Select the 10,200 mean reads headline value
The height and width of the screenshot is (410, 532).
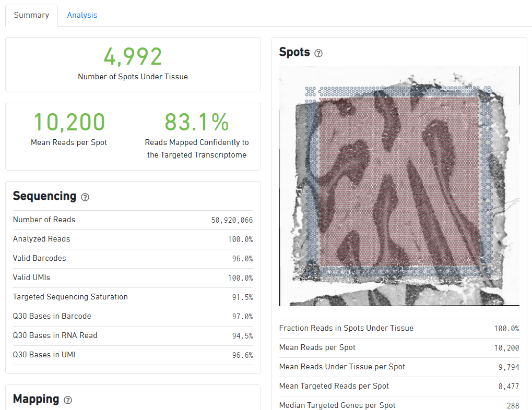click(69, 122)
